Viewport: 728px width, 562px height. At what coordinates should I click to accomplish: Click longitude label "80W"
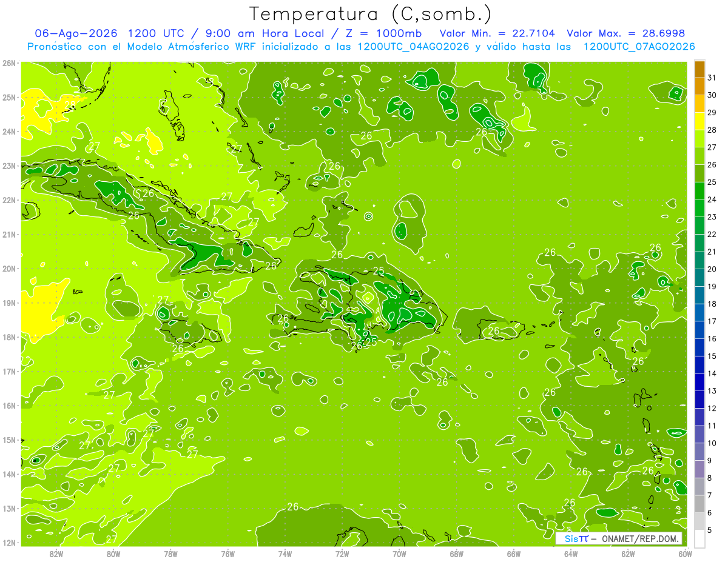113,553
